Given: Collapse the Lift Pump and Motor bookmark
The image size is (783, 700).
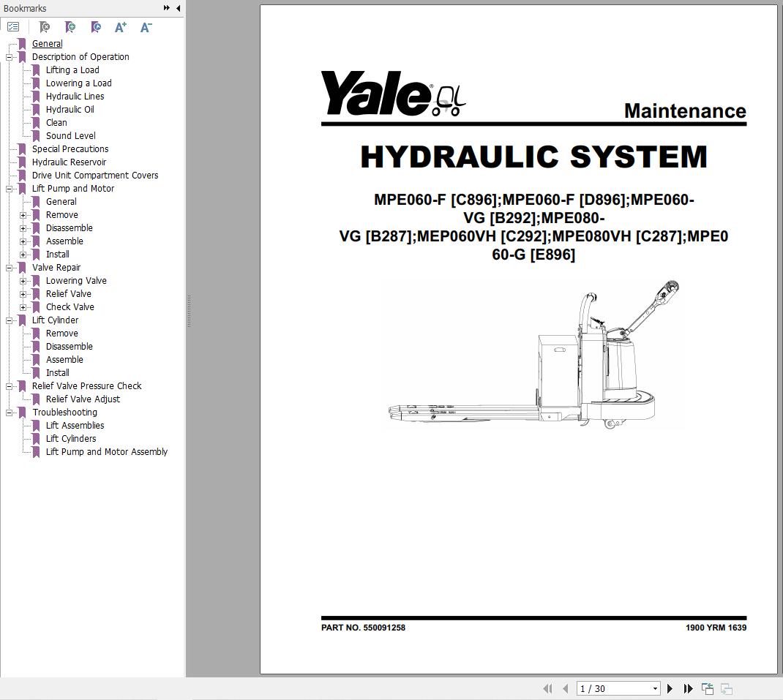Looking at the screenshot, I should tap(9, 189).
